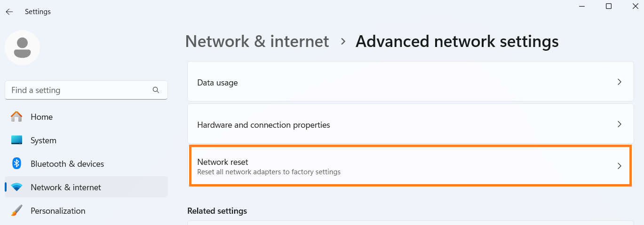Open the Hardware and connection properties chevron
Image resolution: width=644 pixels, height=225 pixels.
[x=619, y=124]
